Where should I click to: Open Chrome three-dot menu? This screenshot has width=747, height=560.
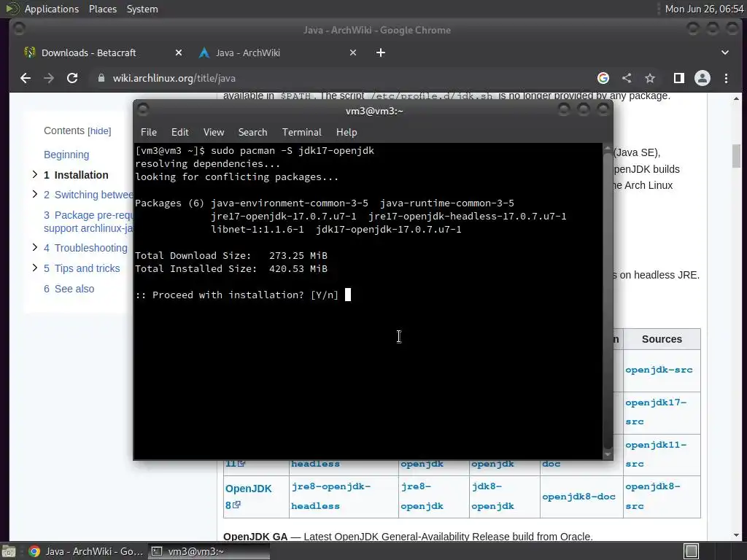tap(726, 78)
